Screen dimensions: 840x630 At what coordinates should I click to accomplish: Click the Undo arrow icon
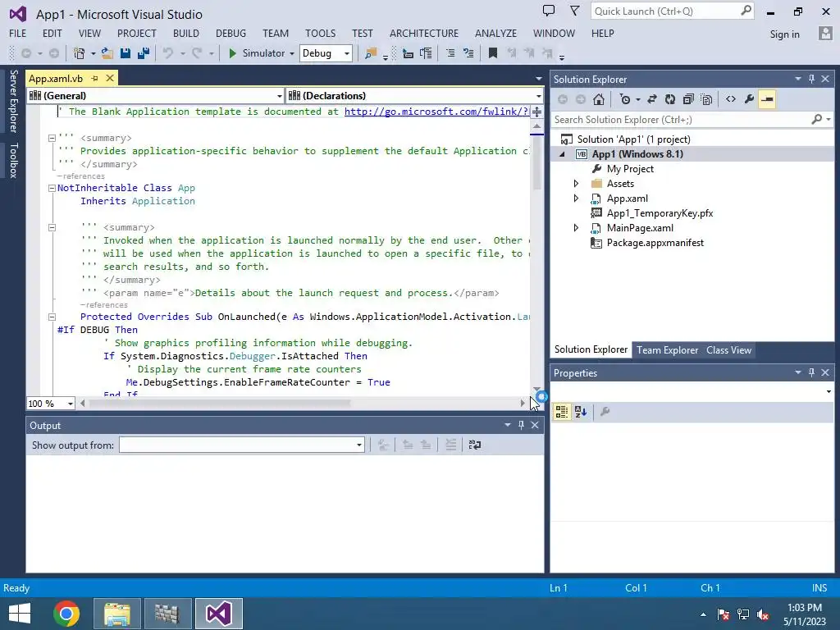tap(168, 53)
